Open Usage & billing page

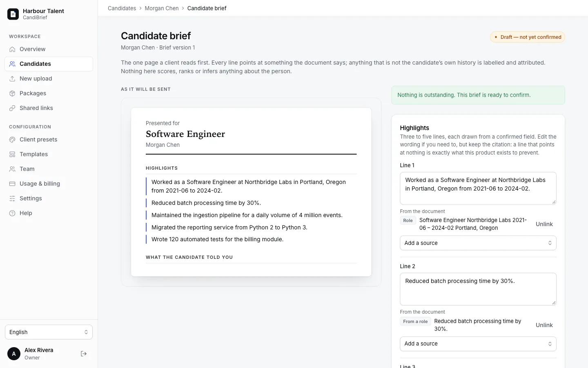pos(49,184)
